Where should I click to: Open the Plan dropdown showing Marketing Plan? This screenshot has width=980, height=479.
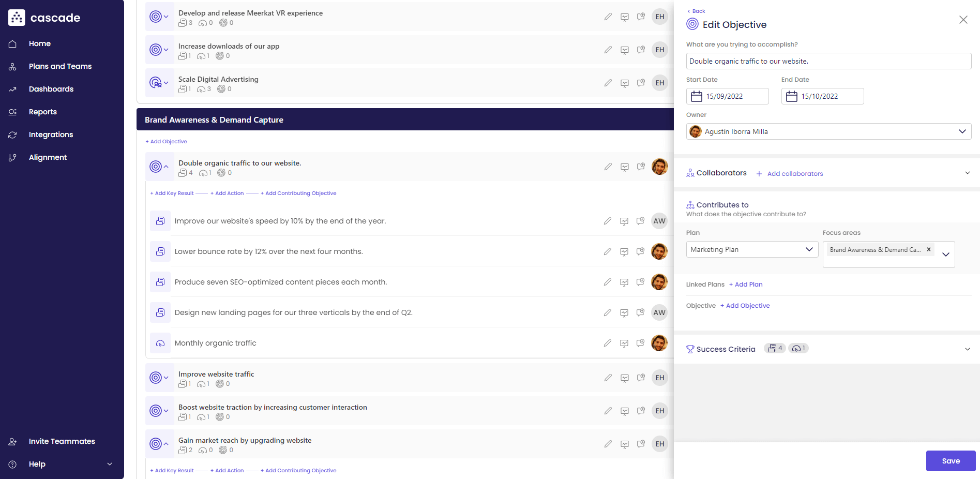point(809,249)
